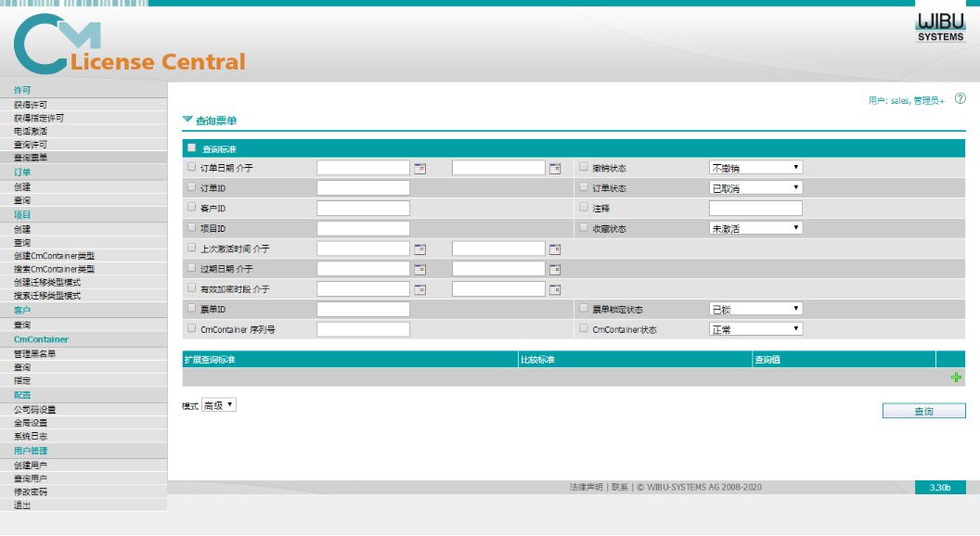Enable the 项目ID checkbox
The image size is (980, 536).
192,227
